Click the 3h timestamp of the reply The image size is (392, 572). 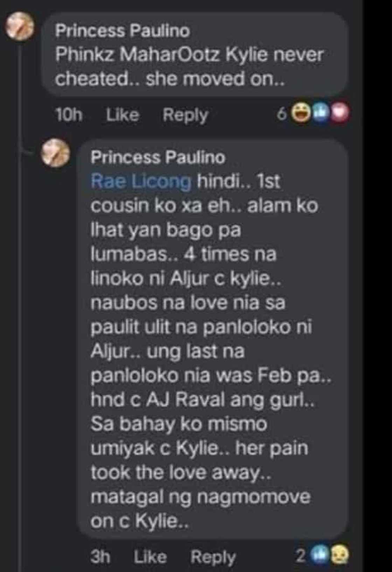pos(100,556)
